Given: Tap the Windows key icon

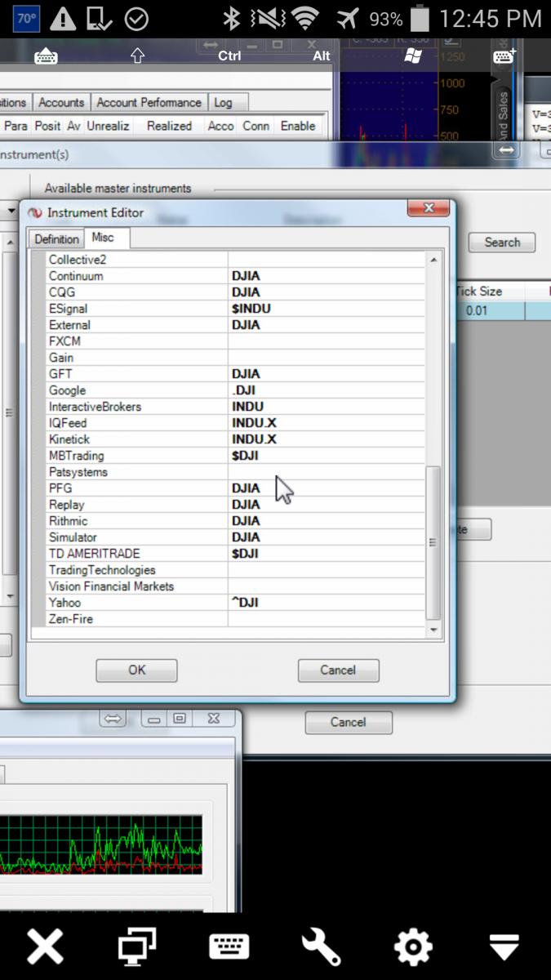Looking at the screenshot, I should coord(413,56).
